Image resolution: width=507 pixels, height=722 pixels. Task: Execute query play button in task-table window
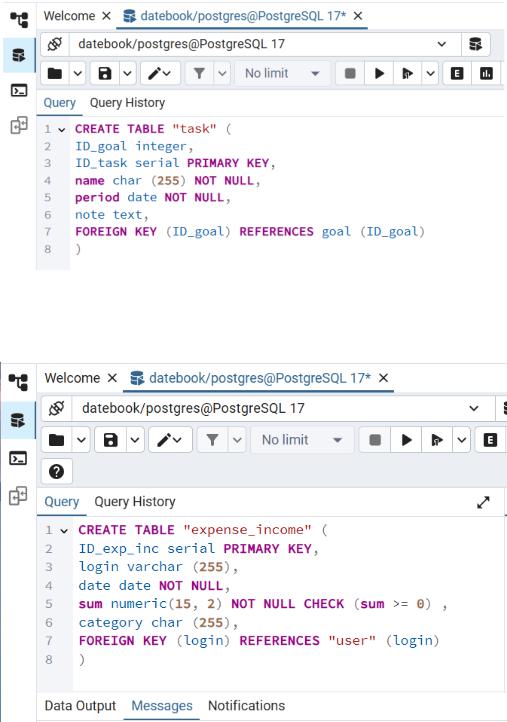(x=379, y=73)
